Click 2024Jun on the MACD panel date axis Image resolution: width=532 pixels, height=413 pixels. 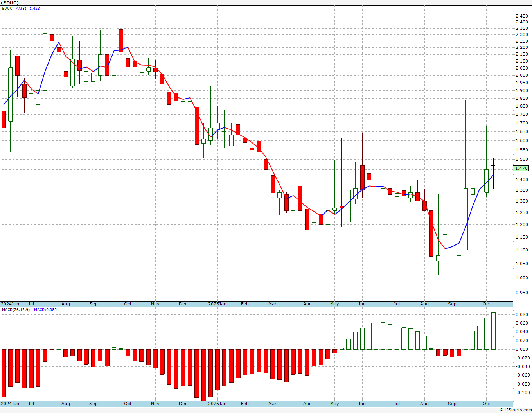click(x=10, y=404)
